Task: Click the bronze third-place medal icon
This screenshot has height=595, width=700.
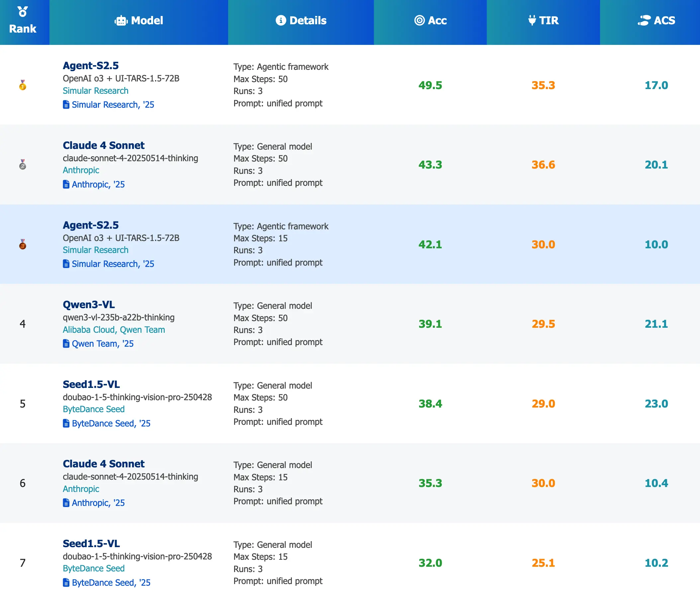Action: (23, 244)
